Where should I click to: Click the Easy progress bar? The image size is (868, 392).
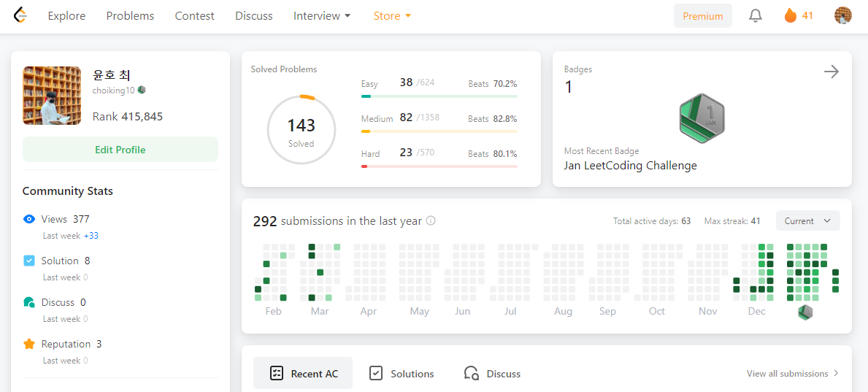(x=439, y=96)
